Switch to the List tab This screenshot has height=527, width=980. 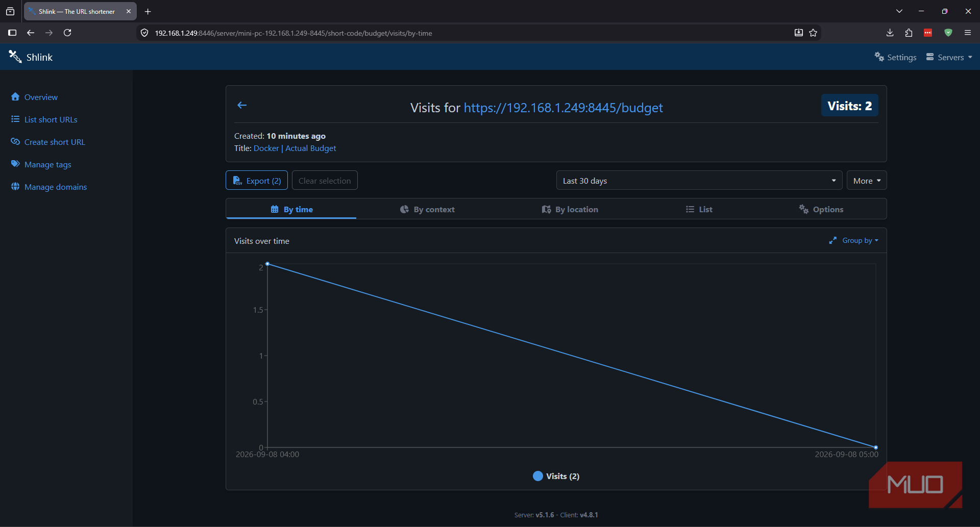699,209
